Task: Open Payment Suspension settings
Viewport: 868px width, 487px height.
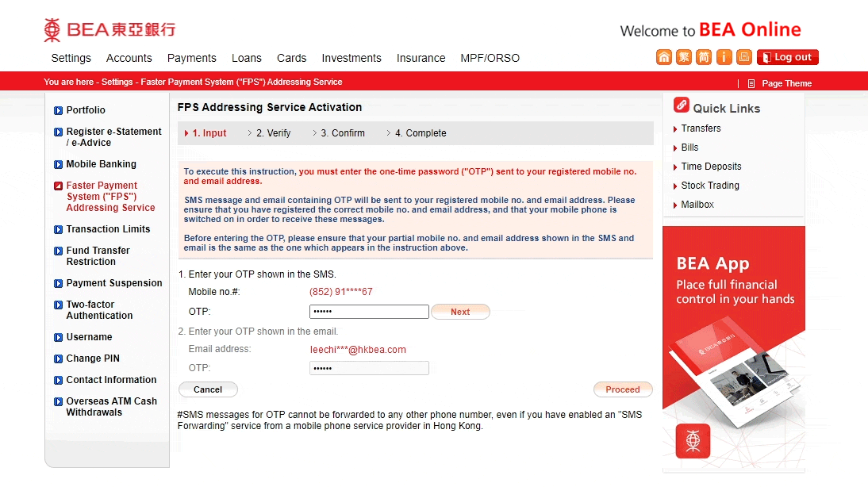Action: pyautogui.click(x=114, y=283)
